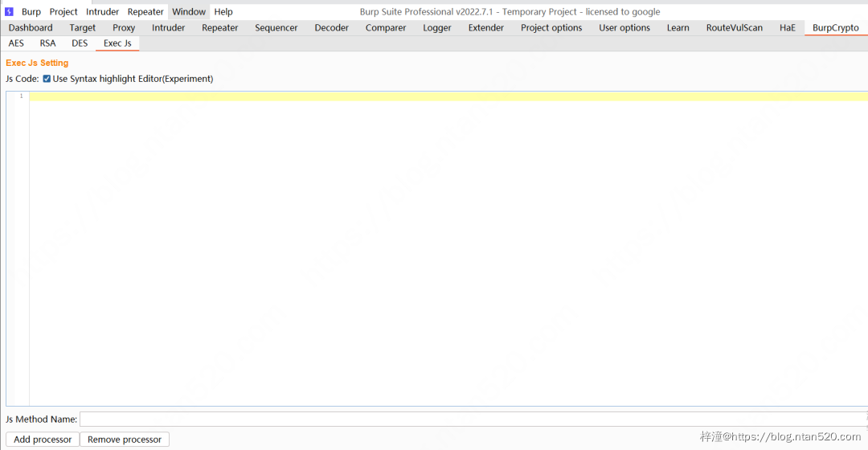This screenshot has width=868, height=450.
Task: Open the RouteVulScan extension tab
Action: pos(735,27)
